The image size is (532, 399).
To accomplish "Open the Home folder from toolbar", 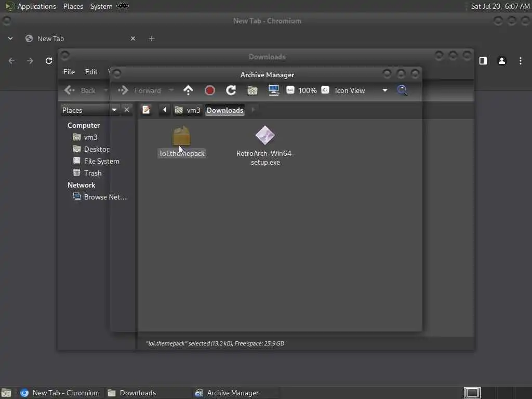I will tap(252, 90).
